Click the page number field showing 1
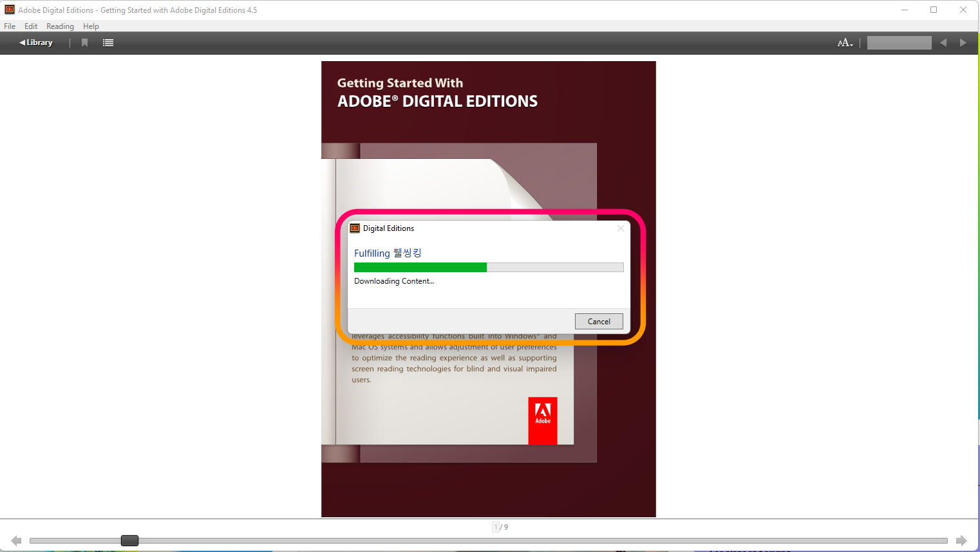This screenshot has height=552, width=980. (496, 527)
